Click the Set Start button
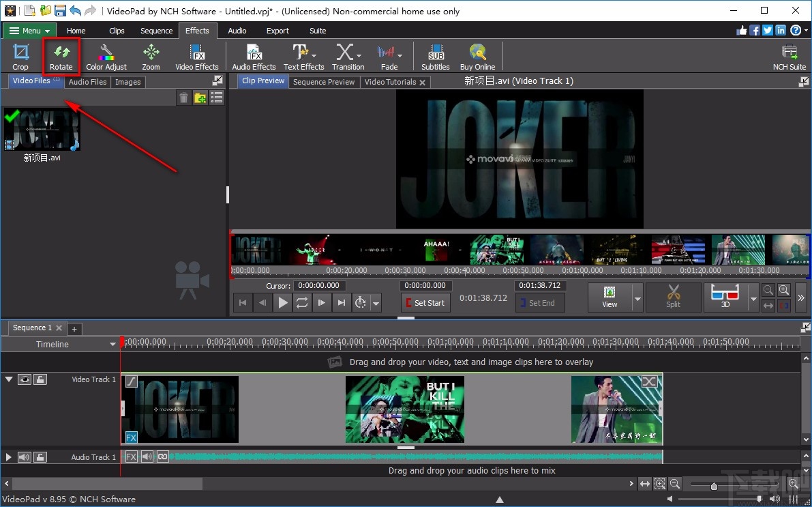 click(x=425, y=302)
